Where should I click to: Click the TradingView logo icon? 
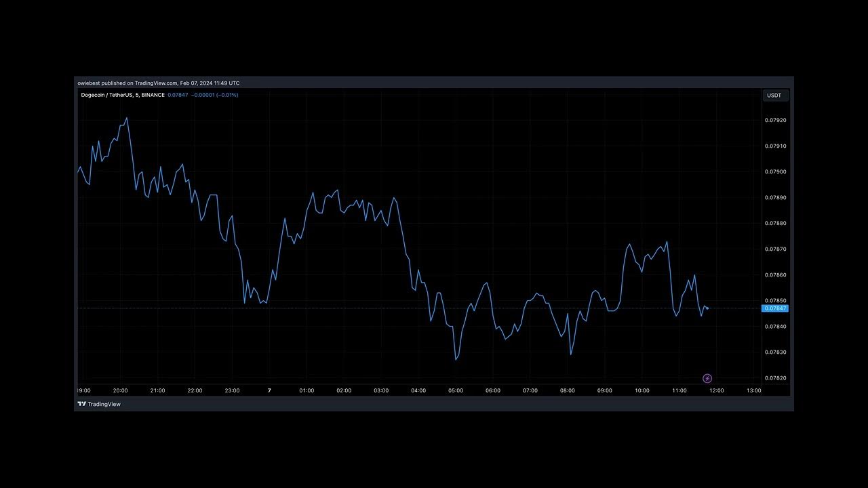click(81, 404)
